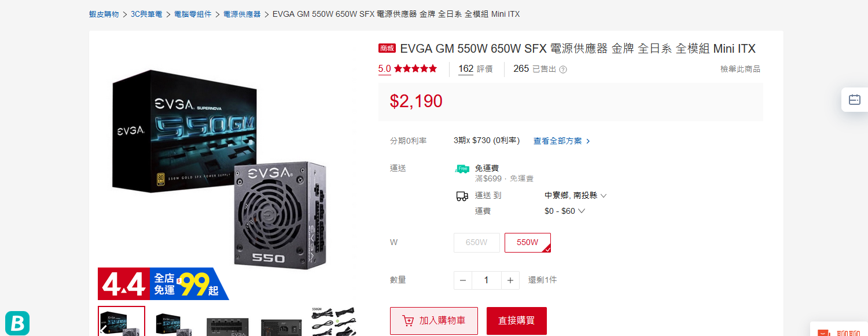The height and width of the screenshot is (336, 868).
Task: Click the delivery truck icon
Action: [462, 196]
